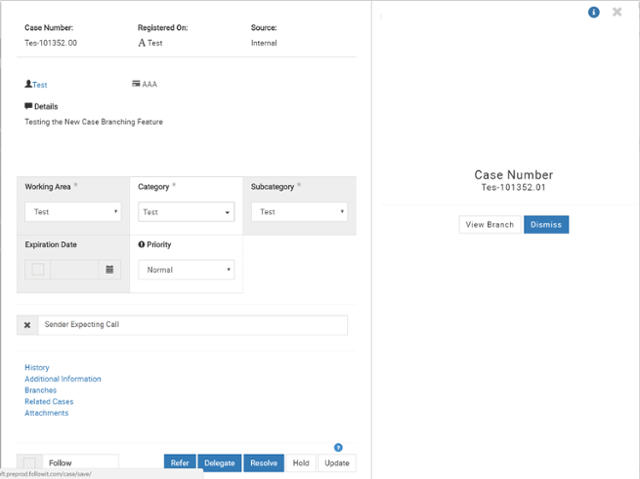
Task: Remove the Sender Expecting Call tag
Action: (x=28, y=325)
